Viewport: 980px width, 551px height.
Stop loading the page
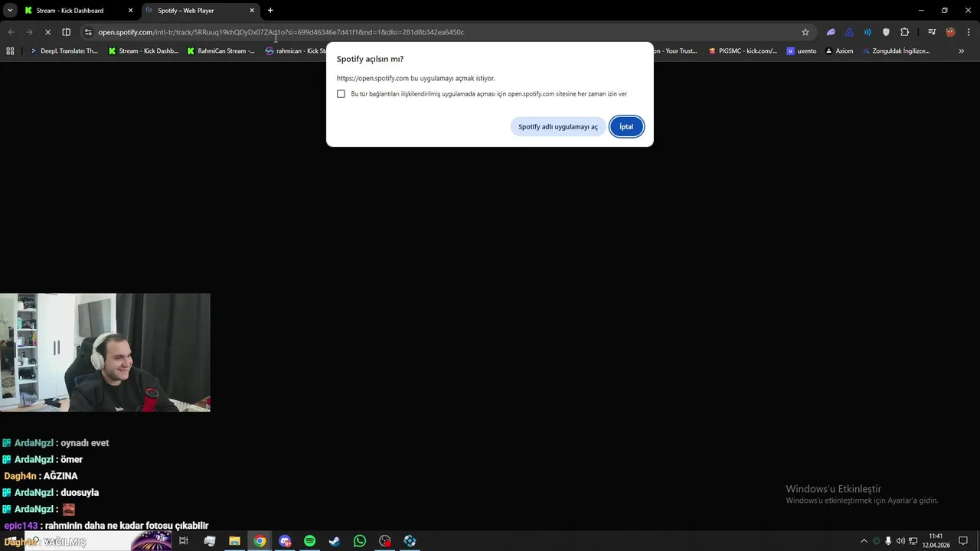(x=47, y=32)
